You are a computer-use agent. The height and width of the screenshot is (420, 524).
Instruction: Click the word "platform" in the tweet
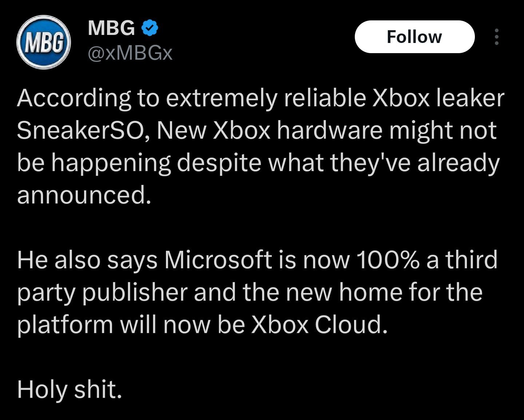coord(65,324)
